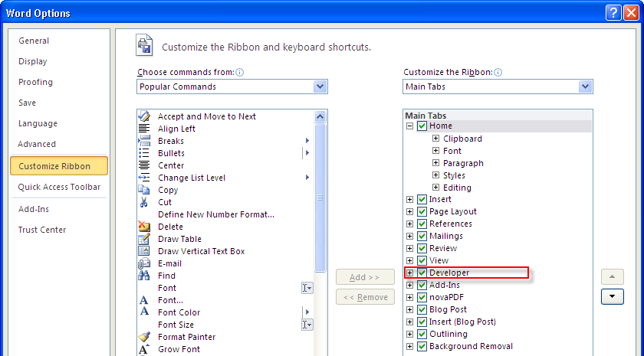This screenshot has width=644, height=356.
Task: Open the Quick Access Toolbar category
Action: [x=59, y=187]
